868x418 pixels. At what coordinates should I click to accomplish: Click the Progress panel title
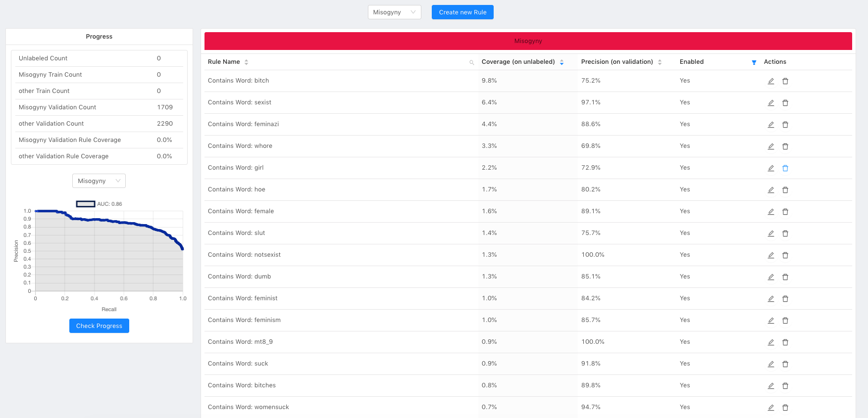(99, 37)
